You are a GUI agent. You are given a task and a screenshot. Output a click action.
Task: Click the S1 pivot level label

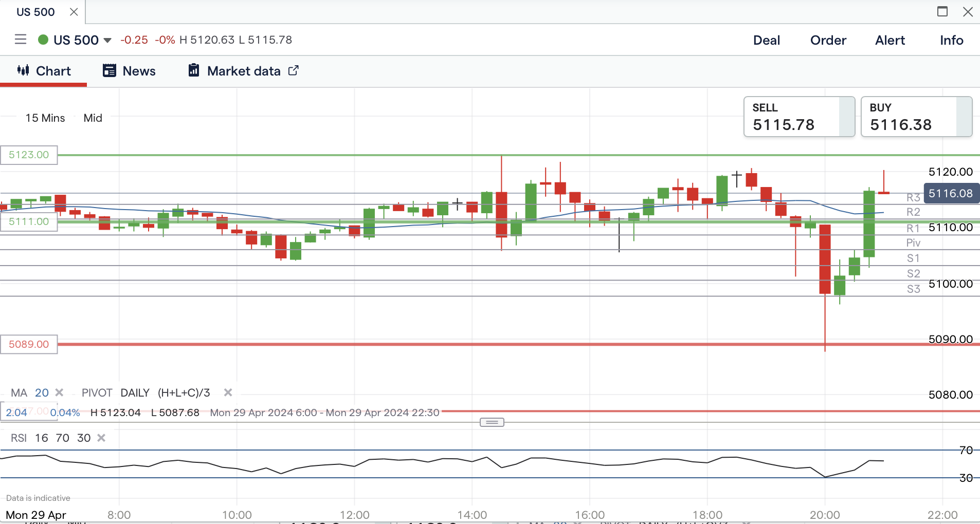(x=913, y=258)
